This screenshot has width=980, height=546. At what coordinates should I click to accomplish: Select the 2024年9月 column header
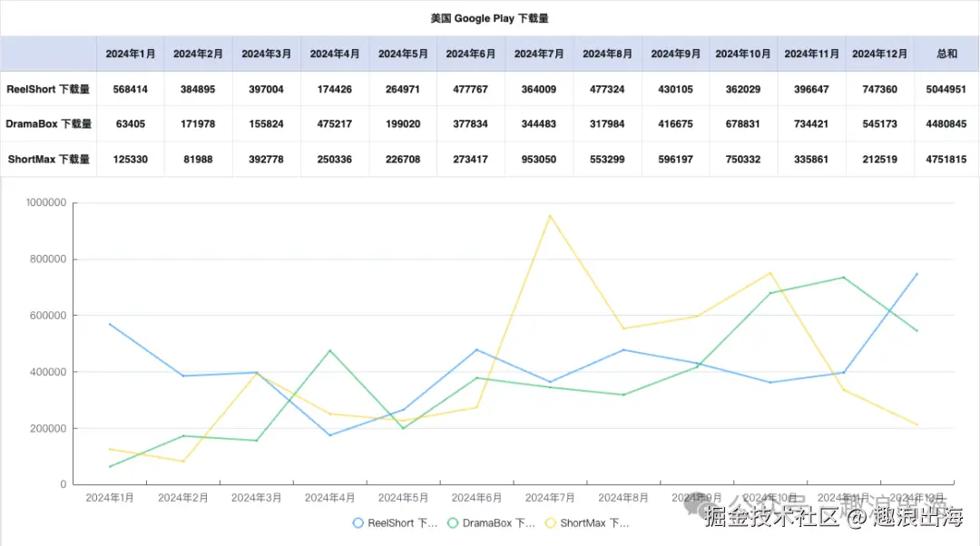(x=676, y=54)
